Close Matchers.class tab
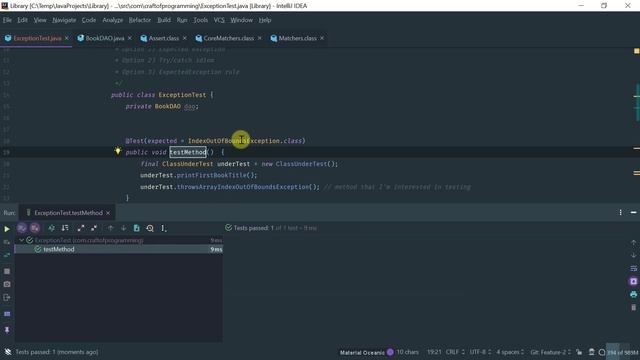 [x=322, y=38]
